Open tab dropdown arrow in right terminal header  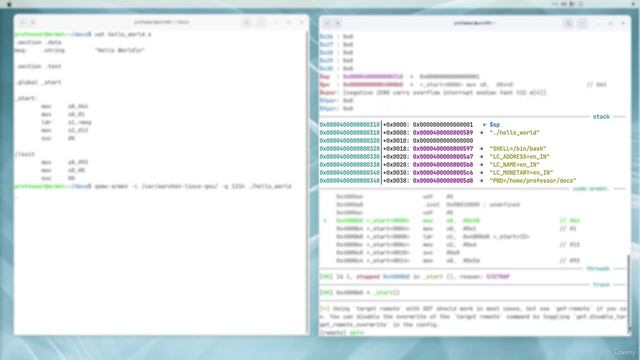[x=338, y=23]
